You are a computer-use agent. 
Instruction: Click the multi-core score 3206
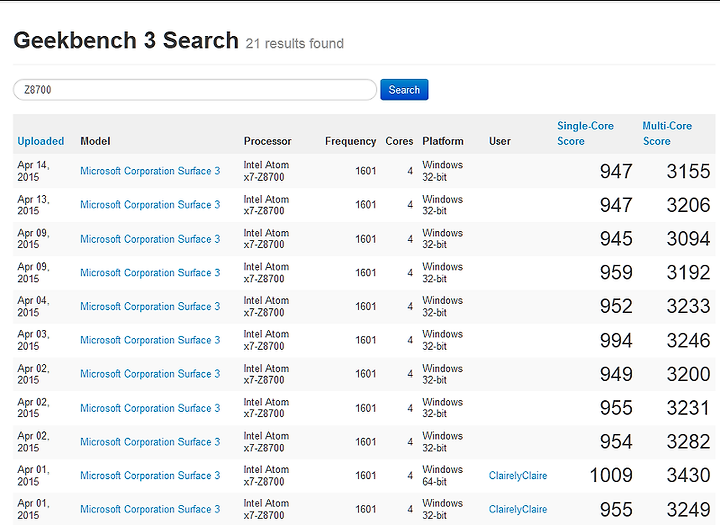(x=688, y=205)
